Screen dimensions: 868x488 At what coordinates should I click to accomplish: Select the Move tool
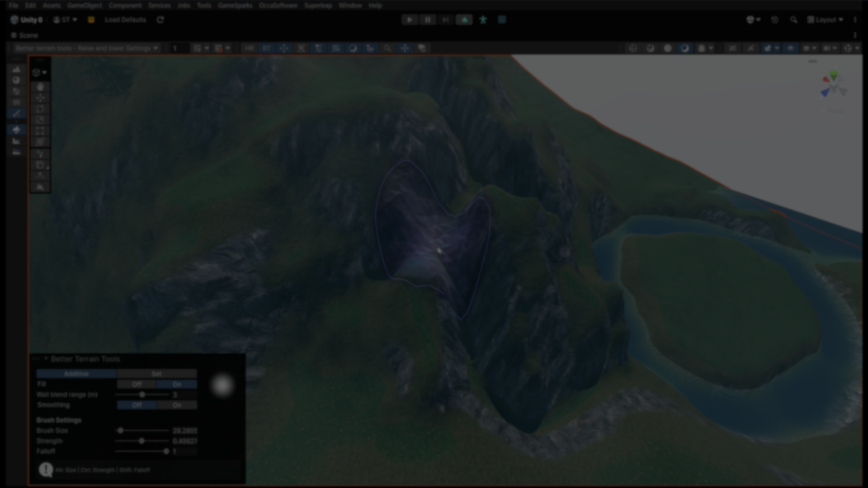[x=40, y=98]
